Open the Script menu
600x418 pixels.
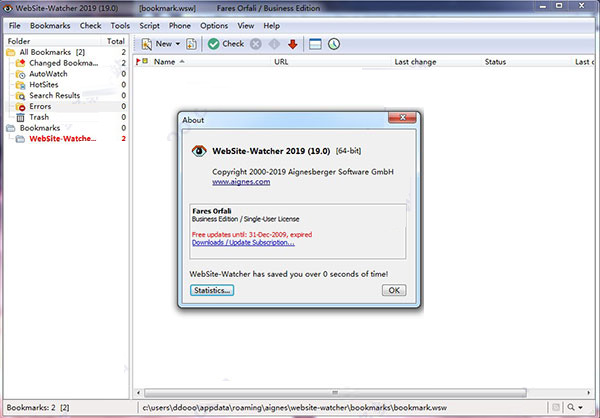point(149,26)
